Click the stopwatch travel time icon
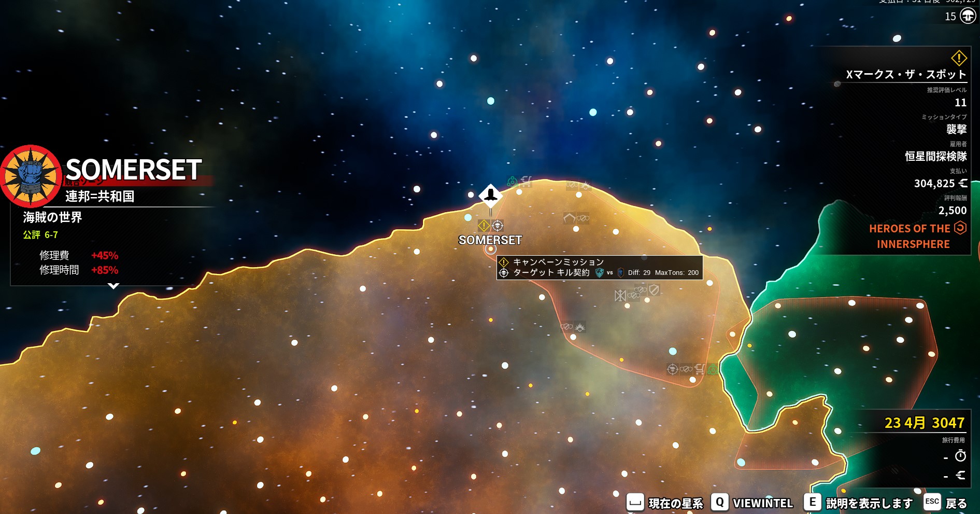The height and width of the screenshot is (514, 980). point(960,456)
